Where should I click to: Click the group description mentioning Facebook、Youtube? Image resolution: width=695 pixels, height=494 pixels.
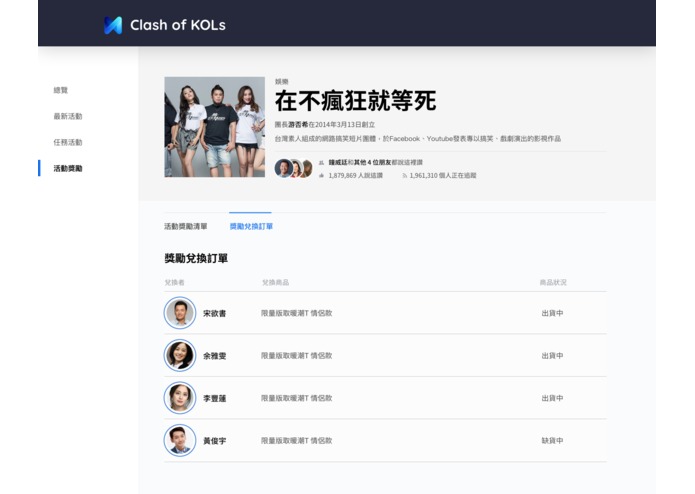tap(418, 139)
